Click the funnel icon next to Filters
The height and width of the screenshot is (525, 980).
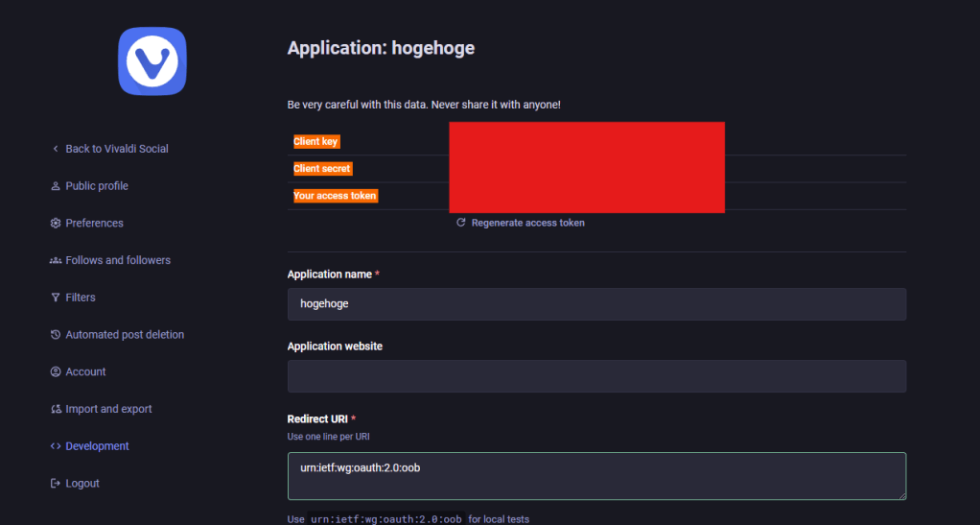pos(56,298)
